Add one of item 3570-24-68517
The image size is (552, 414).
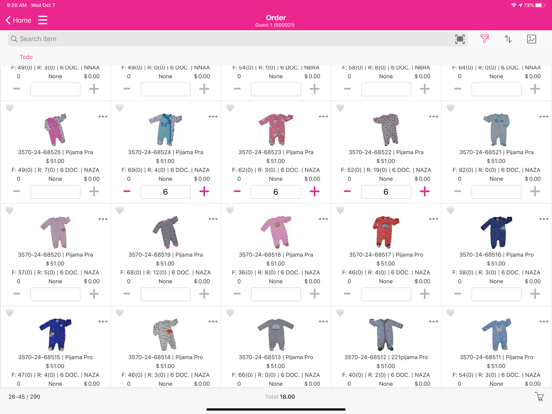point(425,294)
